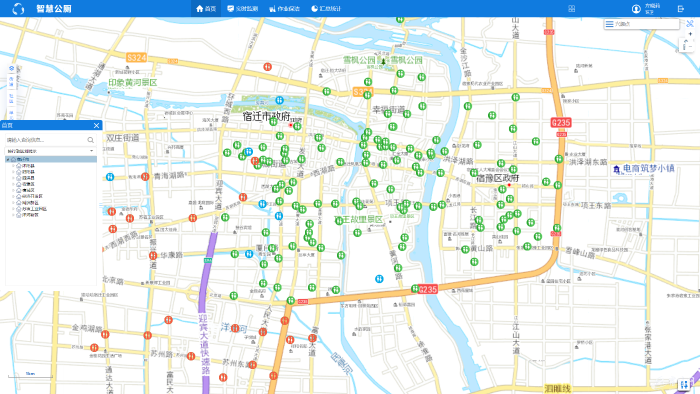Open the map tools scissors icon
This screenshot has height=394, width=700.
point(690,24)
